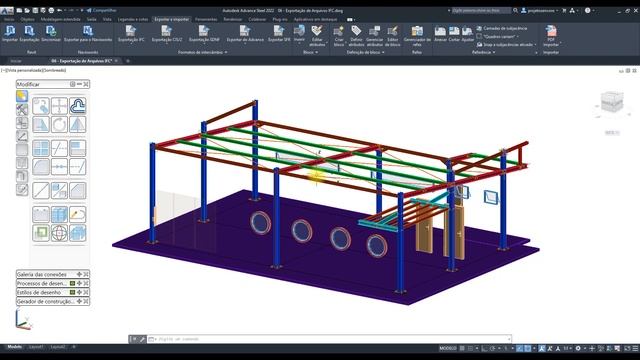Screen dimensions: 640x360
Task: Open the Exportação IFC tool
Action: pos(131,33)
